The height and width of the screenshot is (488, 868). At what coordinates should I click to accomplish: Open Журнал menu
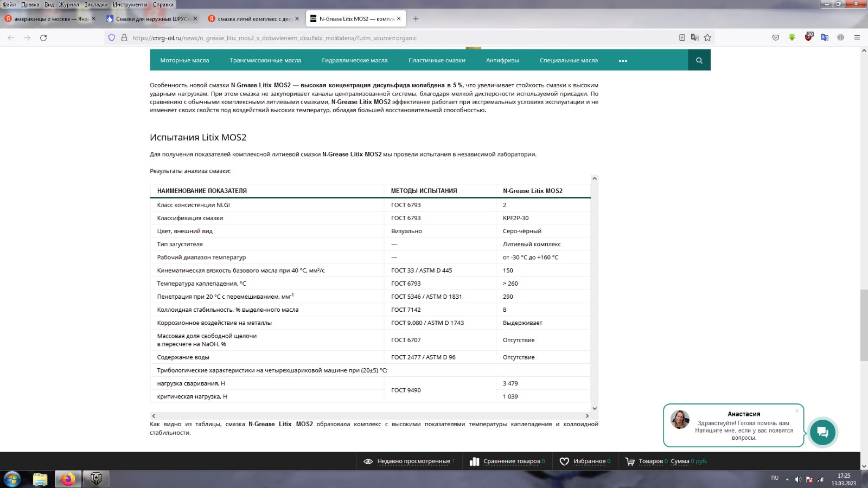click(x=69, y=4)
